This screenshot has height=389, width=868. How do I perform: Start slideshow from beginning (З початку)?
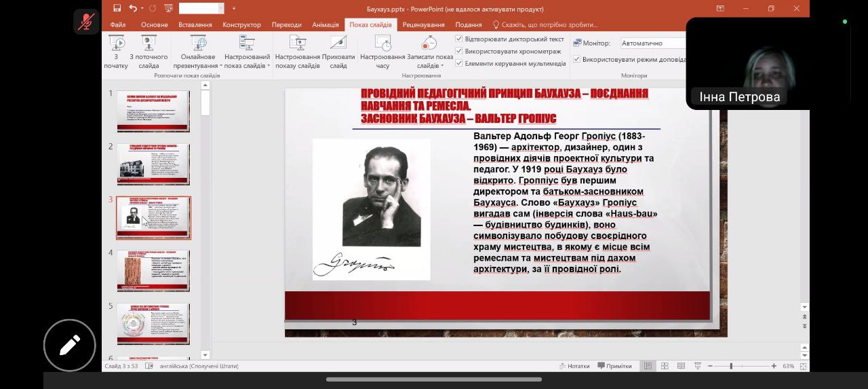coord(116,51)
